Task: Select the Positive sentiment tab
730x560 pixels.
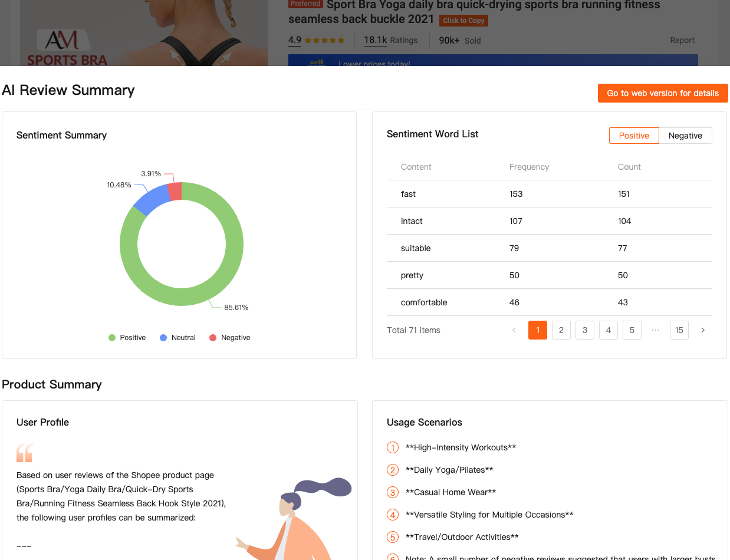Action: tap(634, 136)
